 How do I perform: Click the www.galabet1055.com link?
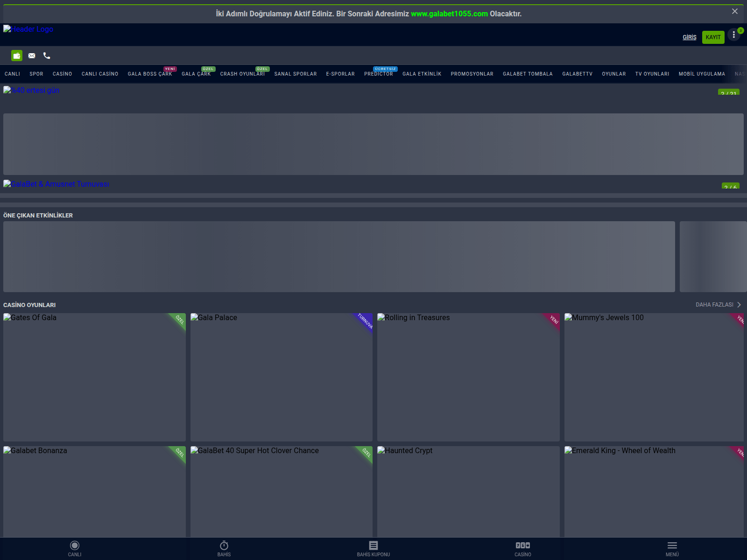coord(449,14)
